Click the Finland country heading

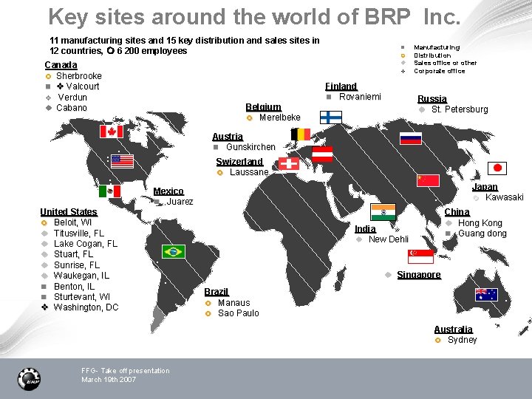coord(341,86)
